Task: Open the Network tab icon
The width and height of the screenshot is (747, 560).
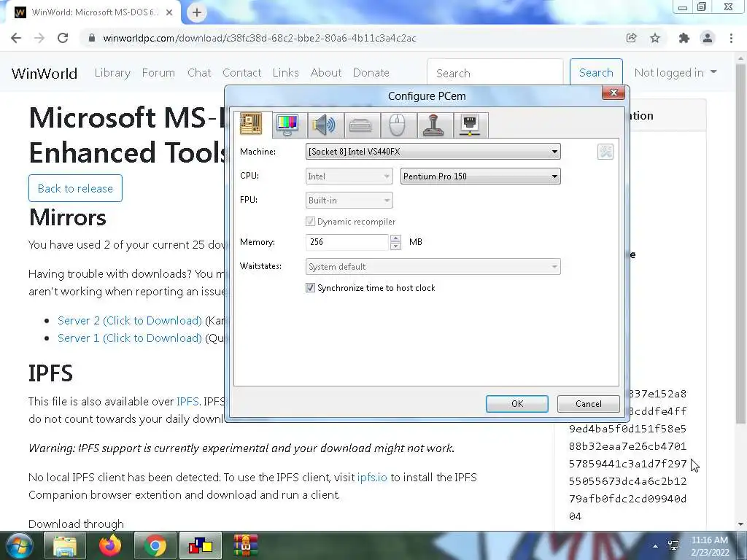Action: pos(471,125)
